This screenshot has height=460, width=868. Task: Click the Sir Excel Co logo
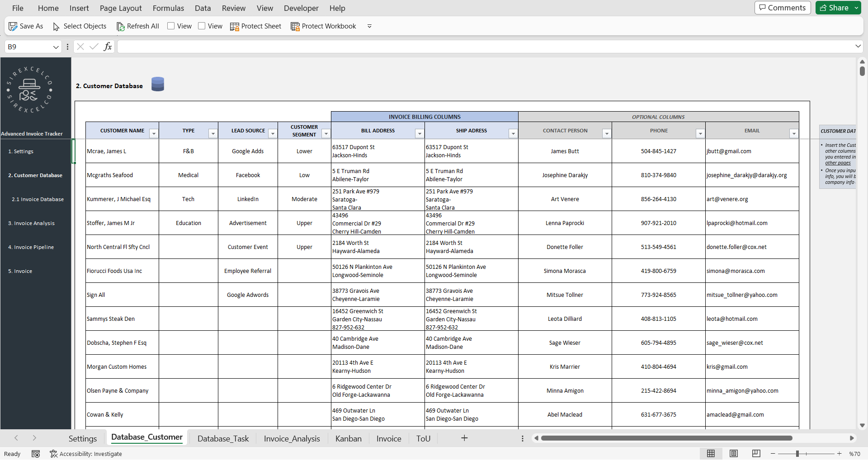point(29,89)
